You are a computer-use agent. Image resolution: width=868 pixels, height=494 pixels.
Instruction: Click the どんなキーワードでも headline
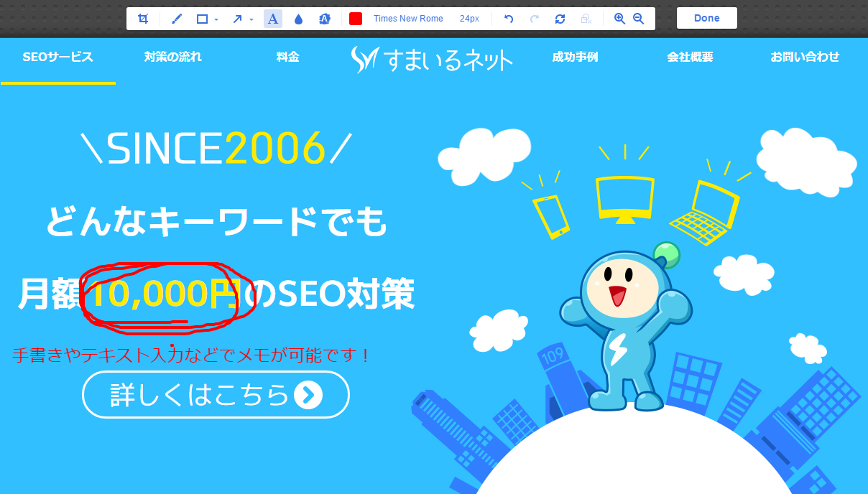[x=216, y=222]
